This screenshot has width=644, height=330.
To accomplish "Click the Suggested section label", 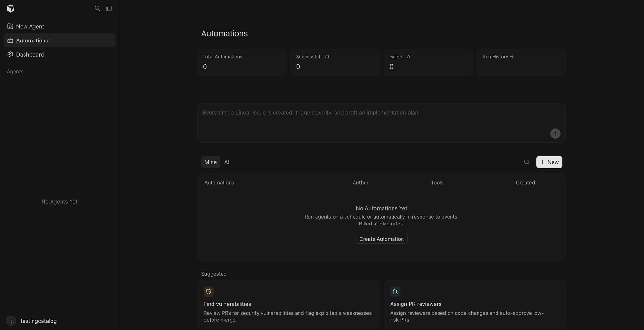I will click(214, 274).
